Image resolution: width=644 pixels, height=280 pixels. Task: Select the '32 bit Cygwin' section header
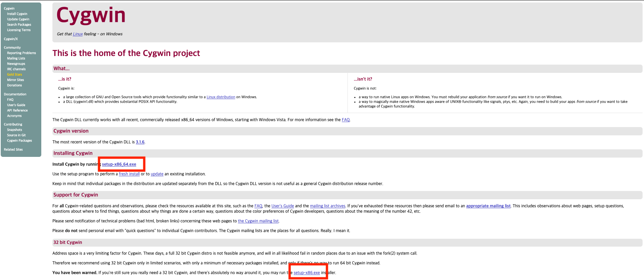(67, 242)
